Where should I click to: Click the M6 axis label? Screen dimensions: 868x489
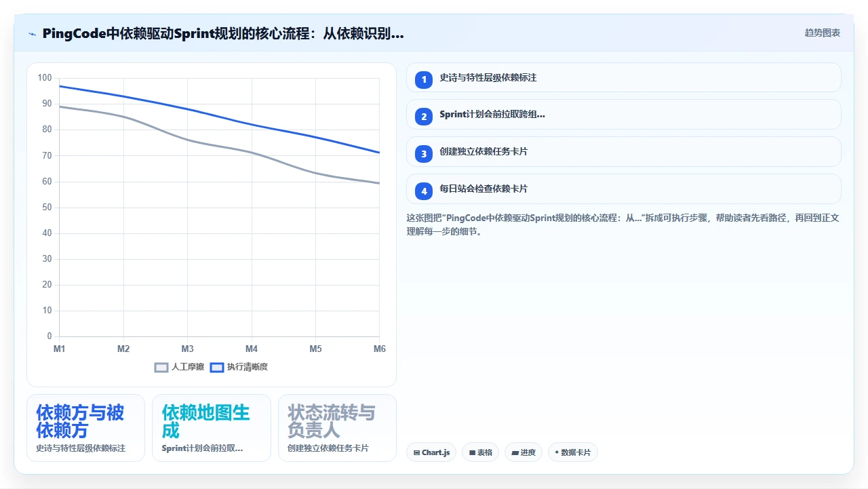point(380,349)
